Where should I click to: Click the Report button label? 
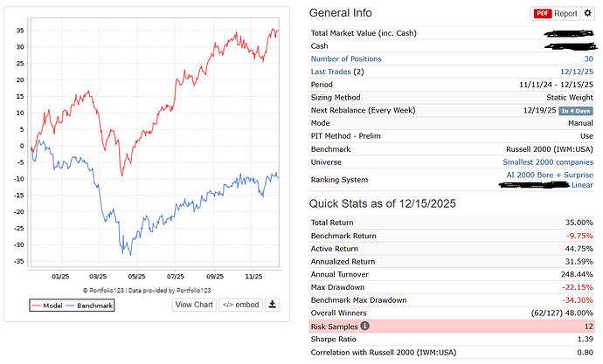click(x=566, y=14)
